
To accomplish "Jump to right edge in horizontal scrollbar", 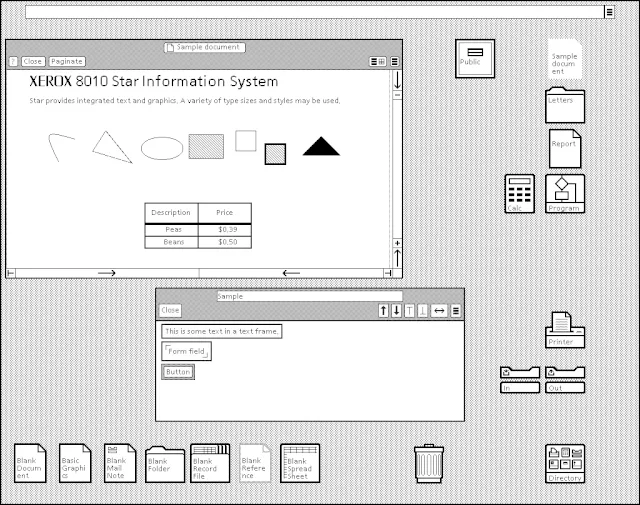I will [x=388, y=273].
